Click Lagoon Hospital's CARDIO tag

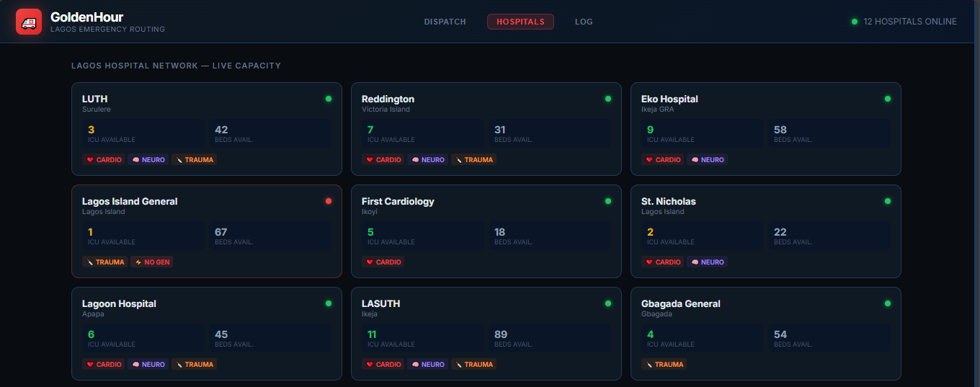(x=103, y=365)
